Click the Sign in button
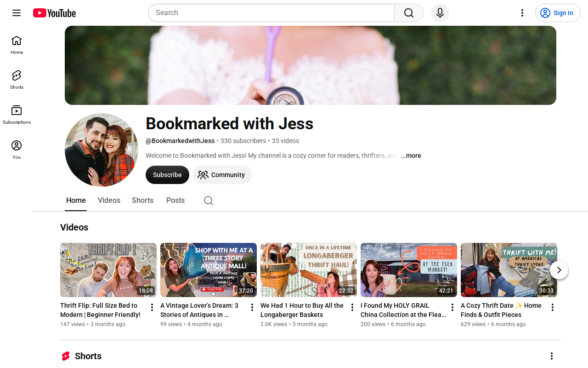Screen dimensions: 588x368 558,13
